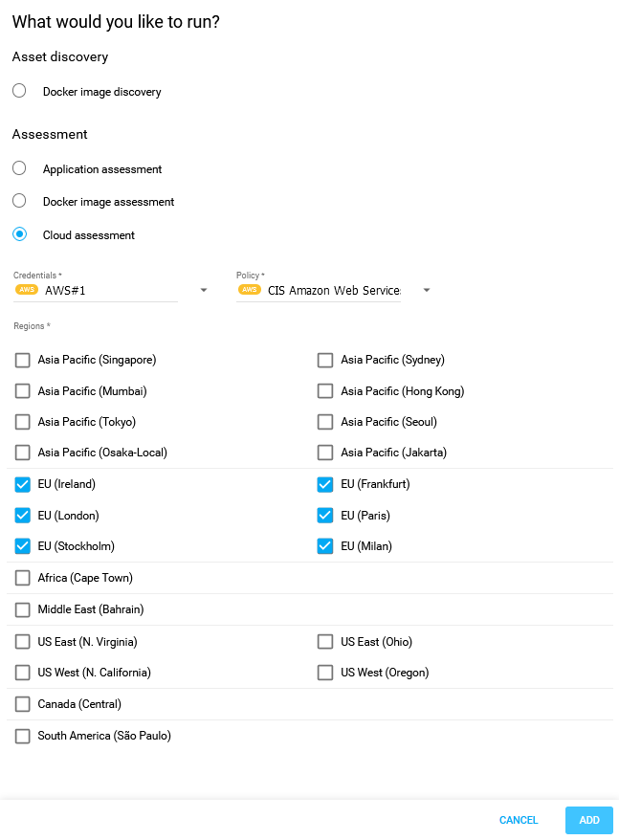Disable EU (Frankfurt) region checkbox
The height and width of the screenshot is (840, 619).
[x=325, y=484]
